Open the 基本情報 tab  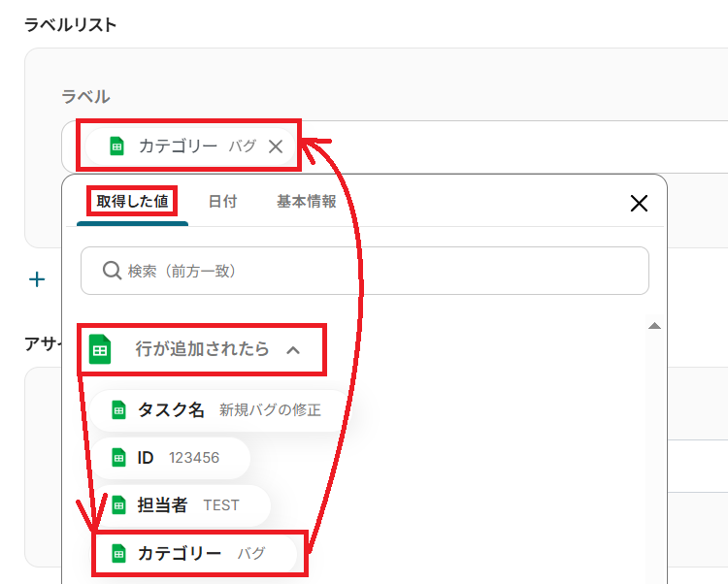307,202
